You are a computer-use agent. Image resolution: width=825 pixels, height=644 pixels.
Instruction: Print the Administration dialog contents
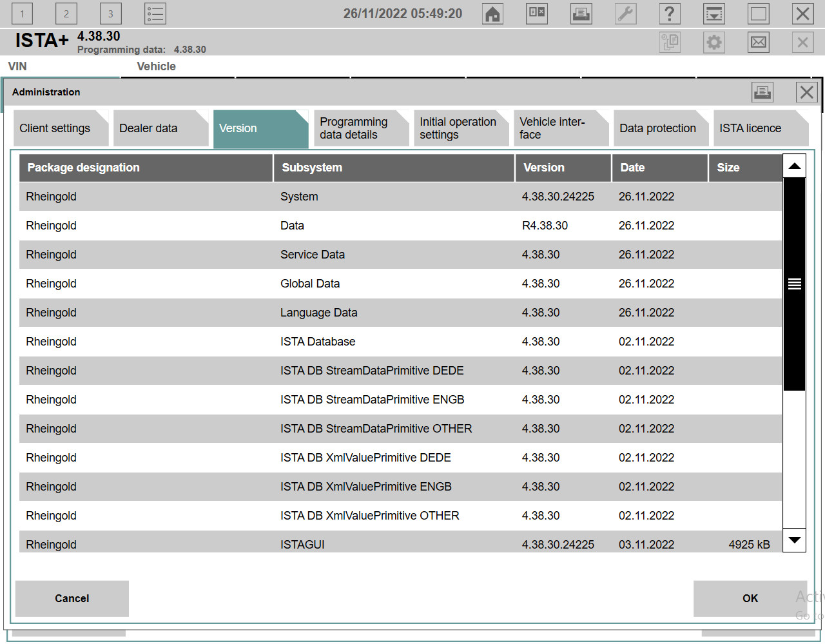762,92
